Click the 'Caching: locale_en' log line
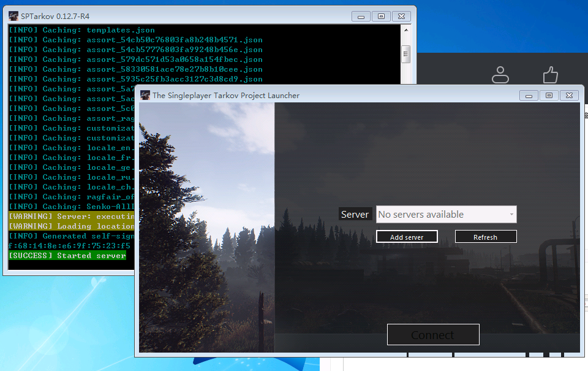Image resolution: width=588 pixels, height=371 pixels. [71, 148]
